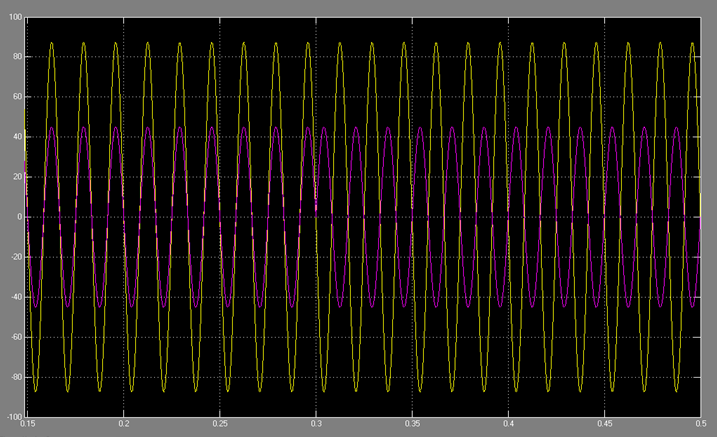Viewport: 717px width, 437px height.
Task: Select the x-axis tick label 0.3
Action: [x=316, y=424]
